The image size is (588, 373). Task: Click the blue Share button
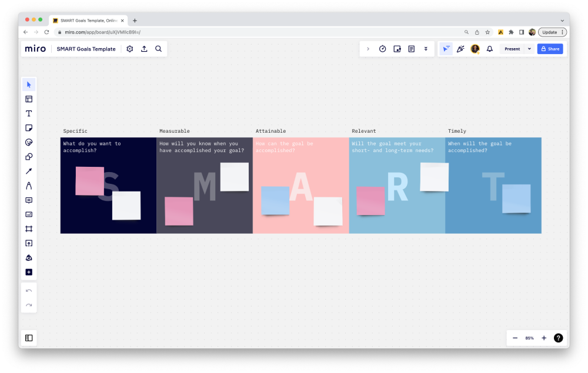(x=550, y=49)
